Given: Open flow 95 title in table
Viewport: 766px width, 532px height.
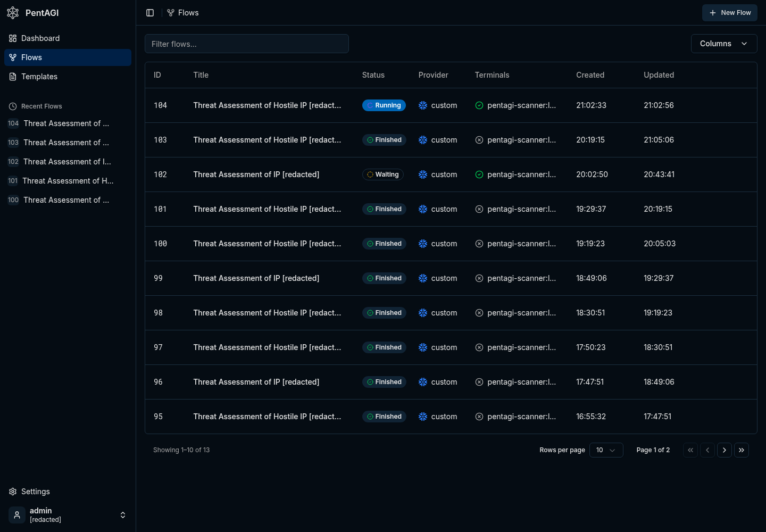Looking at the screenshot, I should (268, 417).
